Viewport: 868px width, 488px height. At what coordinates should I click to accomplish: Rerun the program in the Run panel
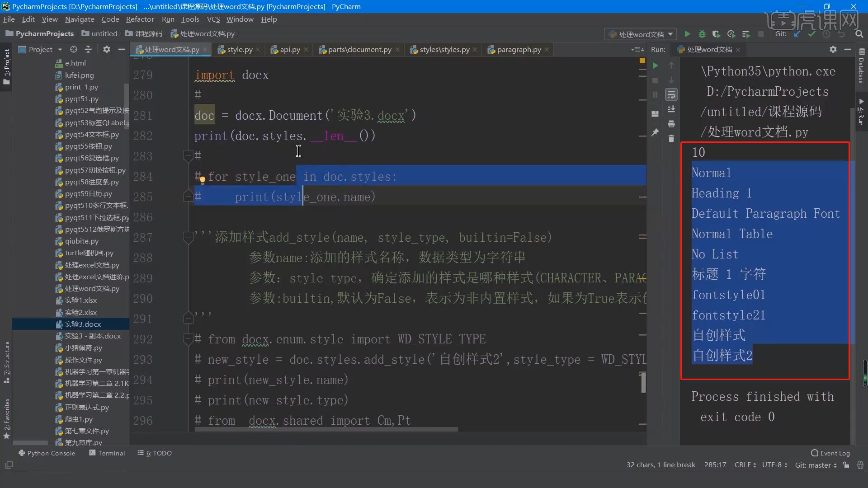[x=656, y=66]
